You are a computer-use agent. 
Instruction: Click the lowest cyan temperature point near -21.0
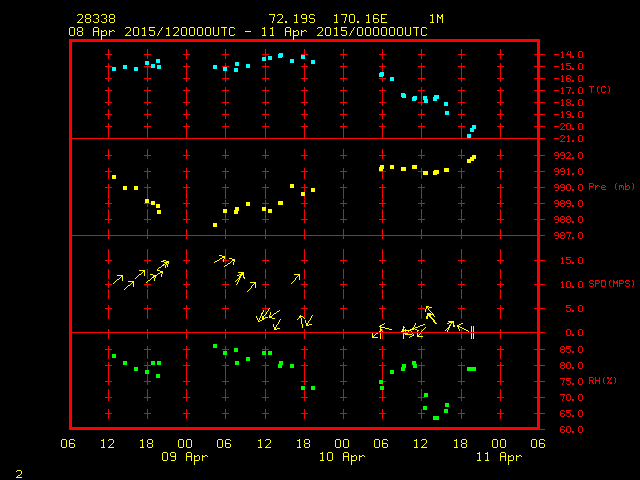tap(469, 136)
